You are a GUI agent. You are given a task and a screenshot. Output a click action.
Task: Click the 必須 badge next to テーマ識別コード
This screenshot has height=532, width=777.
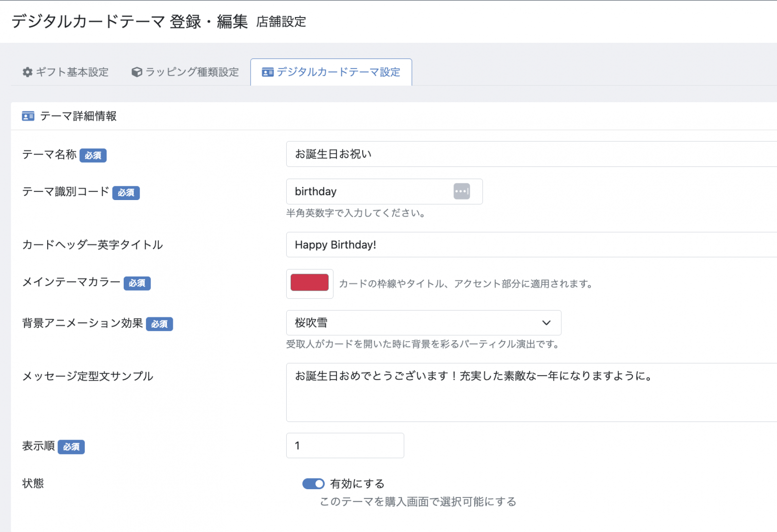(x=126, y=193)
